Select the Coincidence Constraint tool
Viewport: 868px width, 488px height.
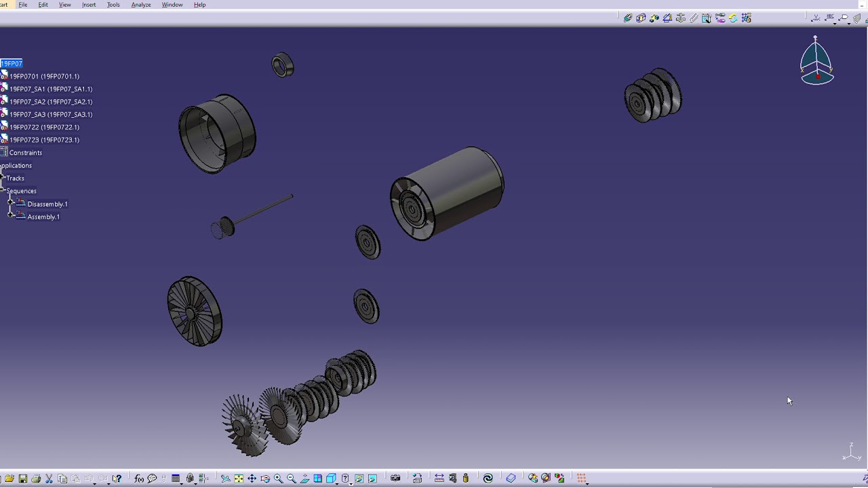pos(628,18)
